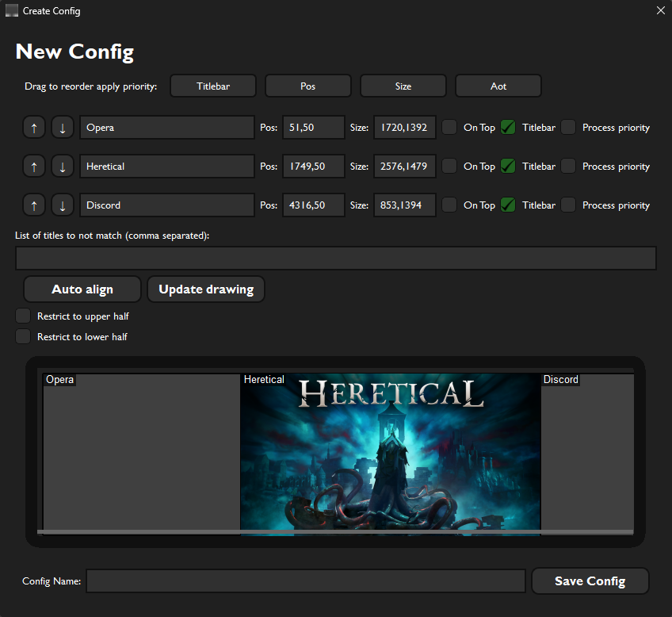672x617 pixels.
Task: Edit Opera size field 1720,1392
Action: point(405,128)
